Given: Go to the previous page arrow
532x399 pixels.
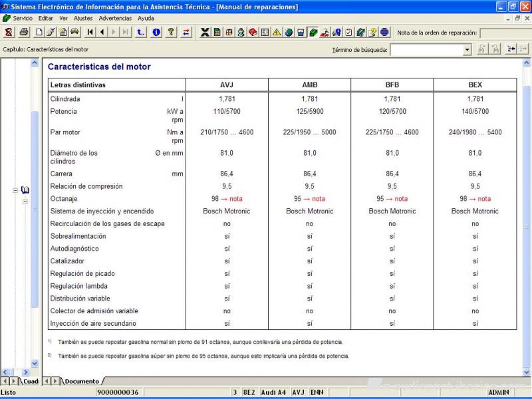Looking at the screenshot, I should click(102, 32).
